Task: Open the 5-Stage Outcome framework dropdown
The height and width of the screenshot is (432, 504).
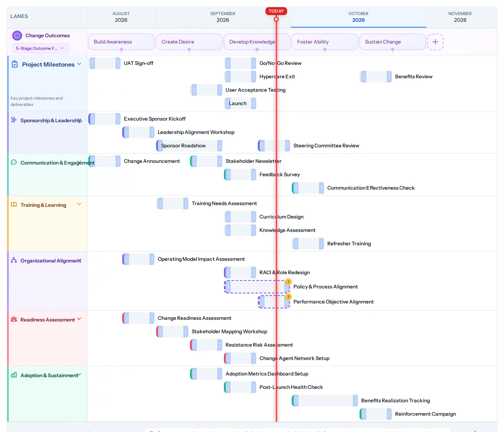Action: [x=41, y=48]
